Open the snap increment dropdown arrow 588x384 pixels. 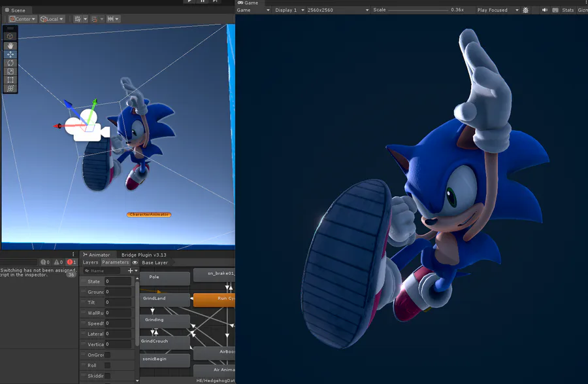(117, 19)
